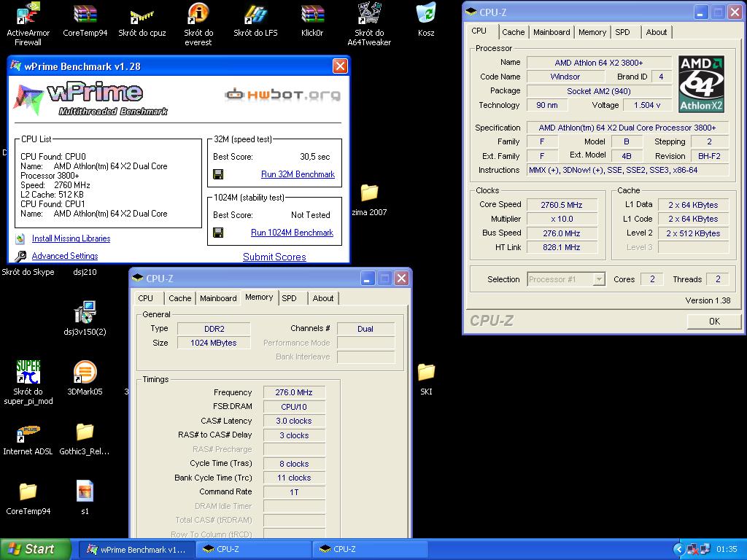The width and height of the screenshot is (747, 560).
Task: Open the Internet ADSL shortcut icon
Action: pos(28,433)
